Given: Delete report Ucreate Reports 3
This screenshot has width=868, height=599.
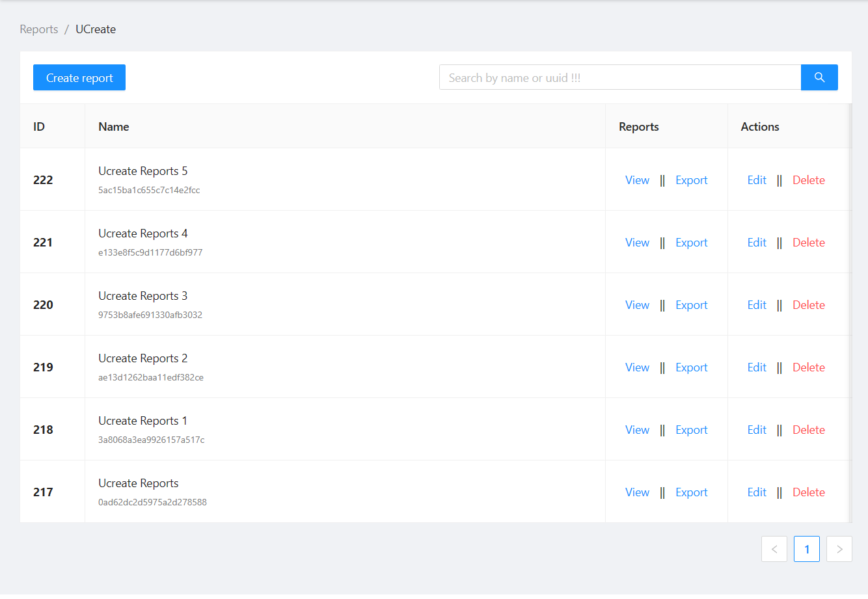Looking at the screenshot, I should [x=809, y=305].
